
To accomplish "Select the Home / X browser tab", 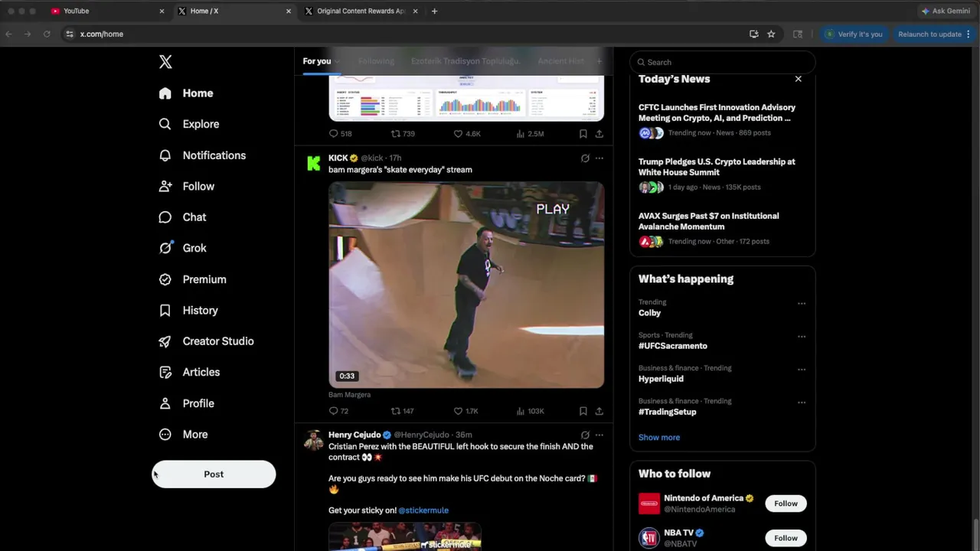I will (235, 11).
